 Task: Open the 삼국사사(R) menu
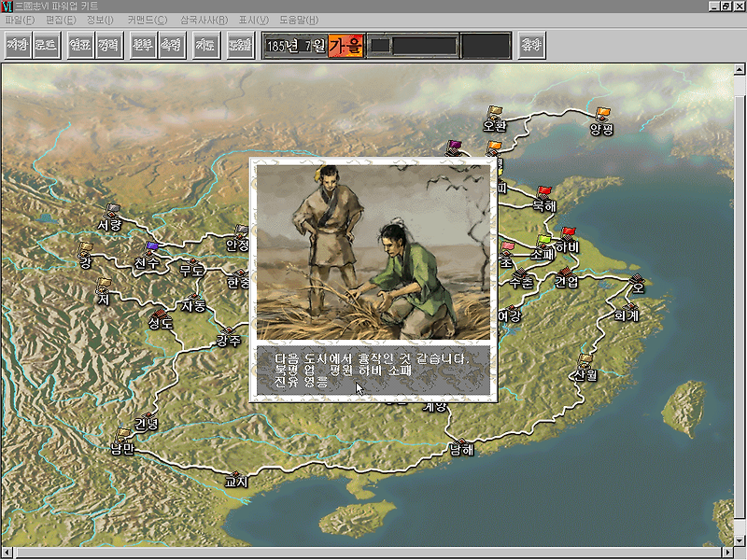tap(204, 20)
